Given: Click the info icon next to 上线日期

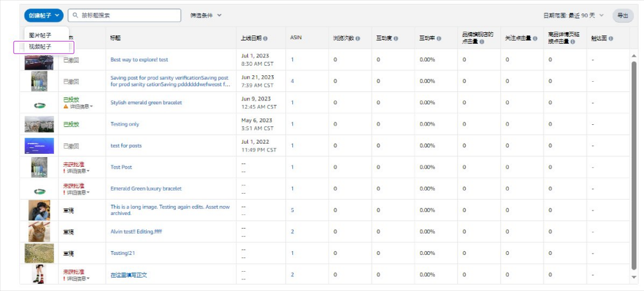Looking at the screenshot, I should pos(265,38).
